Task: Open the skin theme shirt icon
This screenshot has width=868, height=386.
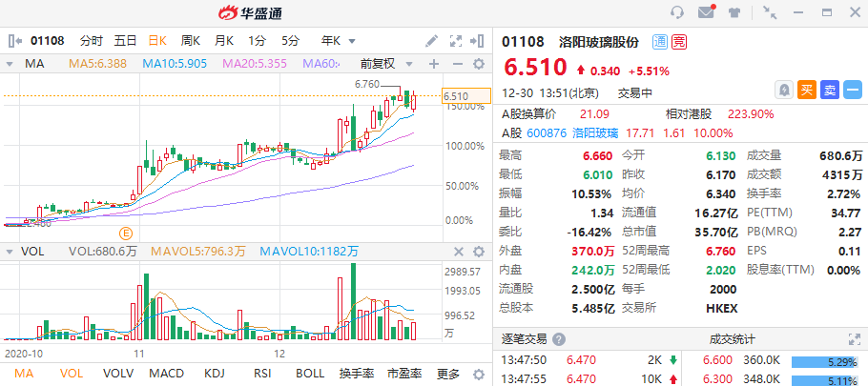Action: coord(734,12)
